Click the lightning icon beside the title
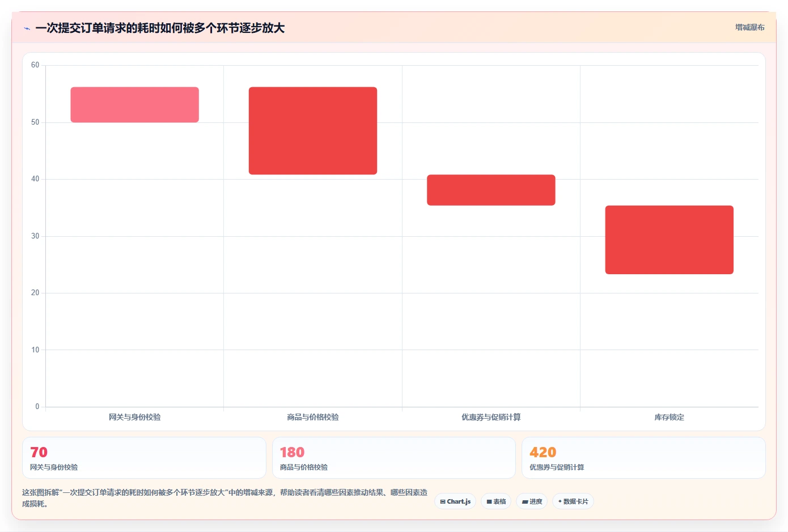The width and height of the screenshot is (788, 532). click(x=27, y=28)
